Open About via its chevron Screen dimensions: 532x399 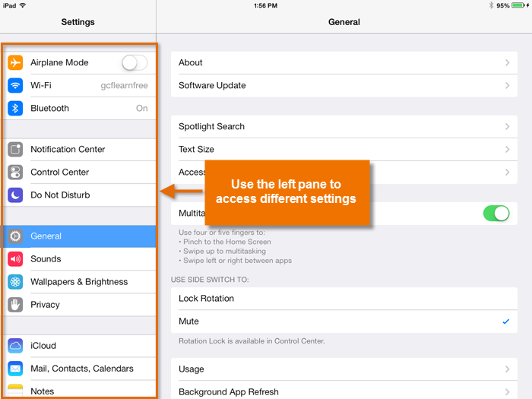point(507,62)
